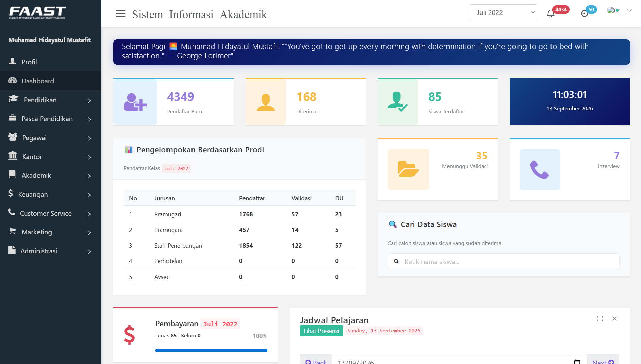The height and width of the screenshot is (364, 641).
Task: Click the 13/09/2026 date field
Action: pos(460,360)
